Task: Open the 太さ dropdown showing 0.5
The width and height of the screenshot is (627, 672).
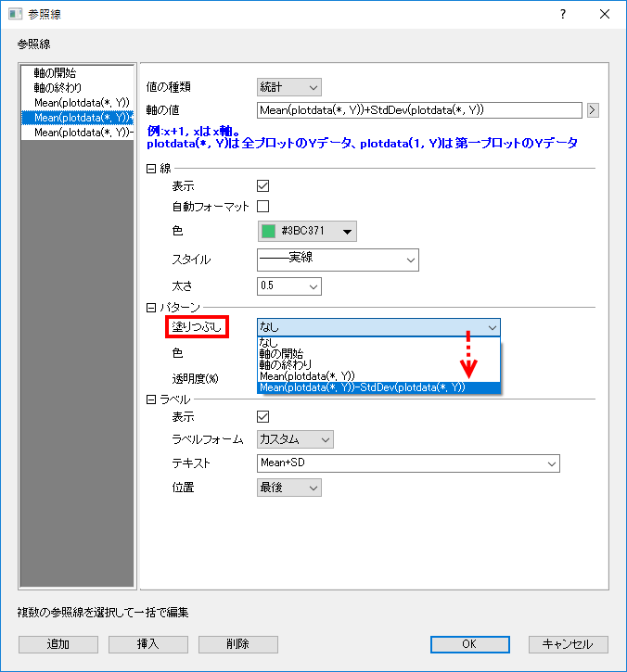Action: click(289, 286)
